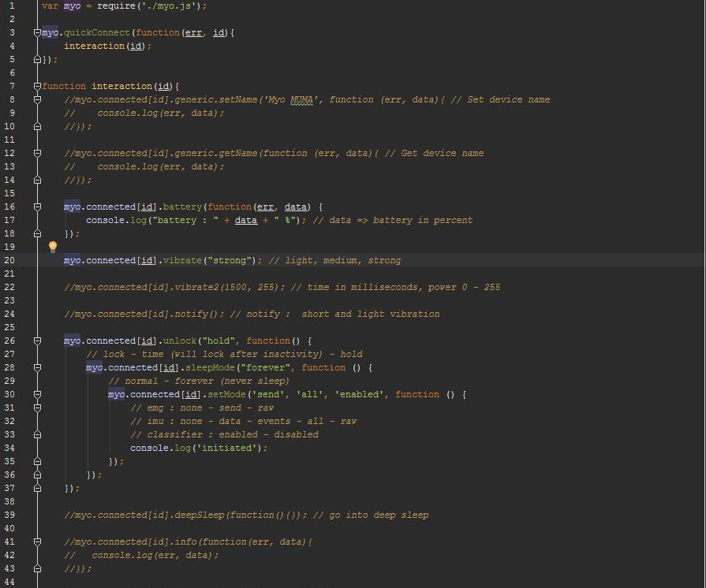This screenshot has height=588, width=706.
Task: Click the fold end marker on line 5
Action: [x=37, y=59]
